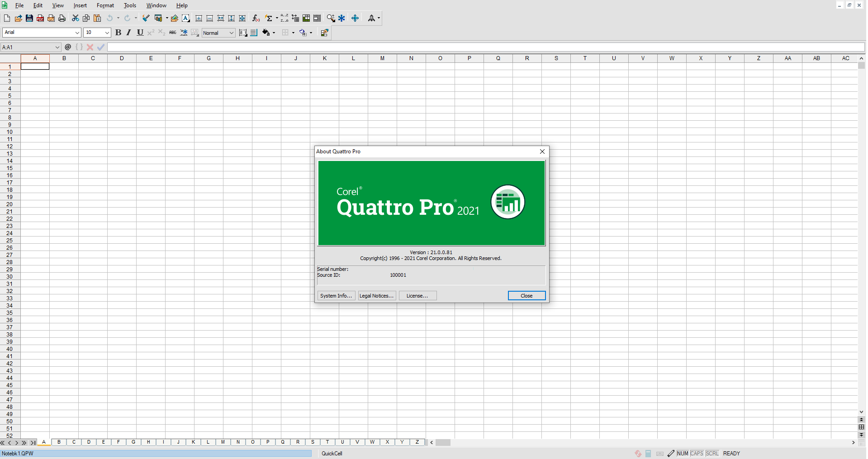Print the notebook with the printer icon
Image resolution: width=868 pixels, height=459 pixels.
tap(62, 18)
